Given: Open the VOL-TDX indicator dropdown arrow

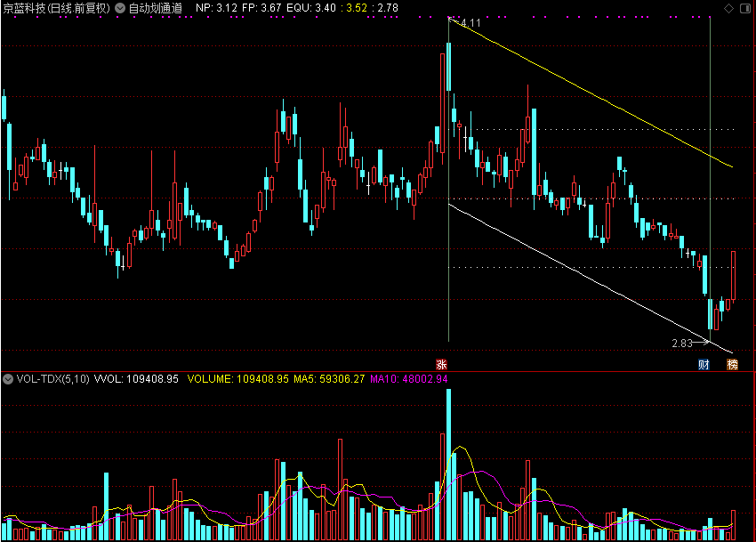Looking at the screenshot, I should [x=8, y=379].
